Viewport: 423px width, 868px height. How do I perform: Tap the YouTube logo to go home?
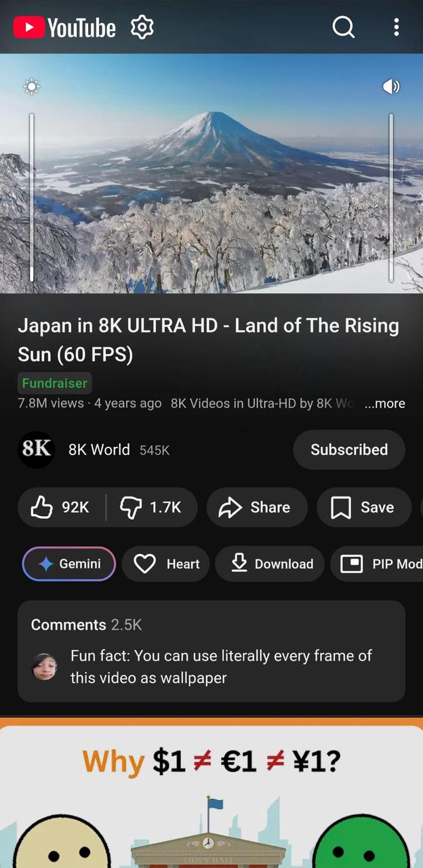click(64, 27)
